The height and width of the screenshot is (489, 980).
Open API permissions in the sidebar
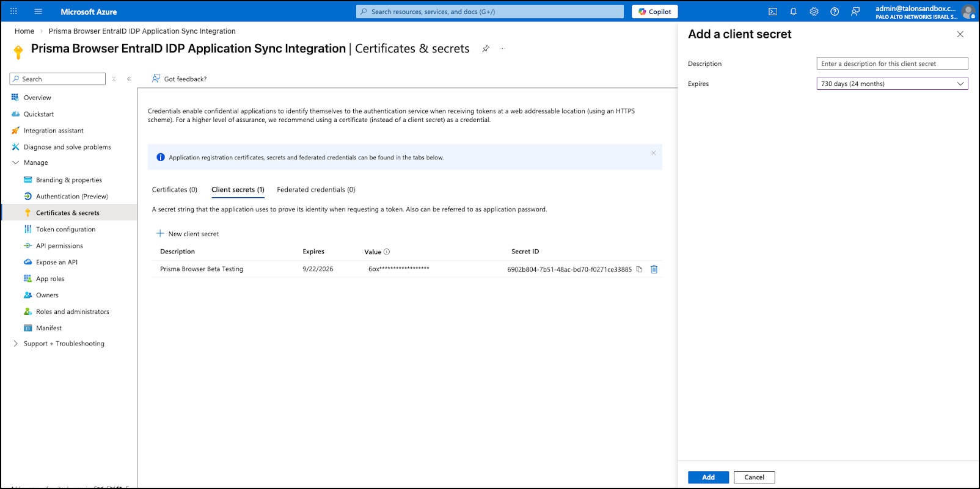(59, 246)
